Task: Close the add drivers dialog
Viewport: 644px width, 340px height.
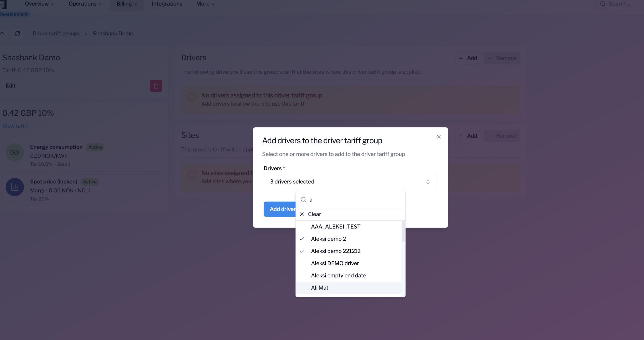Action: (439, 137)
